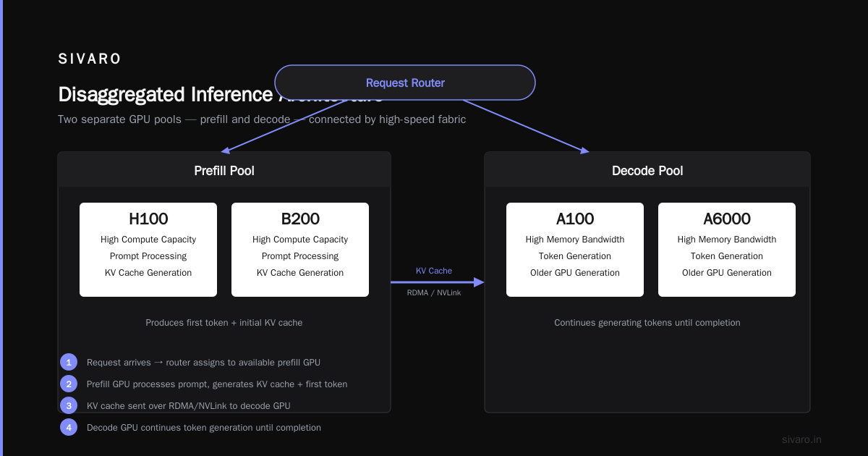
Task: Click step text "KV cache sent over RDMA/NVLink"
Action: [x=188, y=406]
